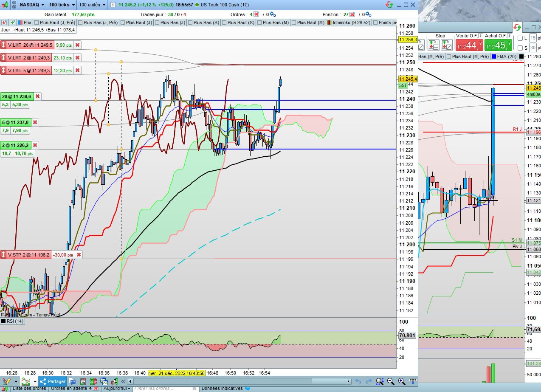Click the main chart's red-green trading arrows icon

389,5
